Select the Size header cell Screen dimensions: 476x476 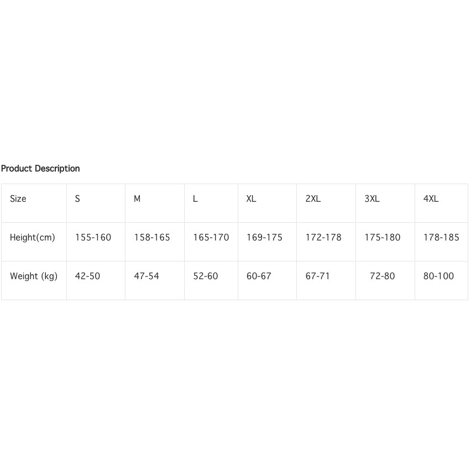(18, 199)
